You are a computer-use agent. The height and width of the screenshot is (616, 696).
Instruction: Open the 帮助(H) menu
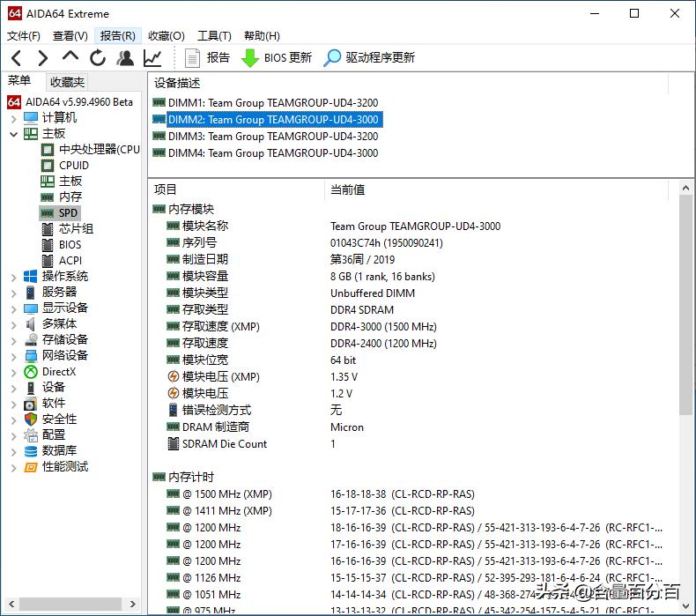[x=262, y=36]
